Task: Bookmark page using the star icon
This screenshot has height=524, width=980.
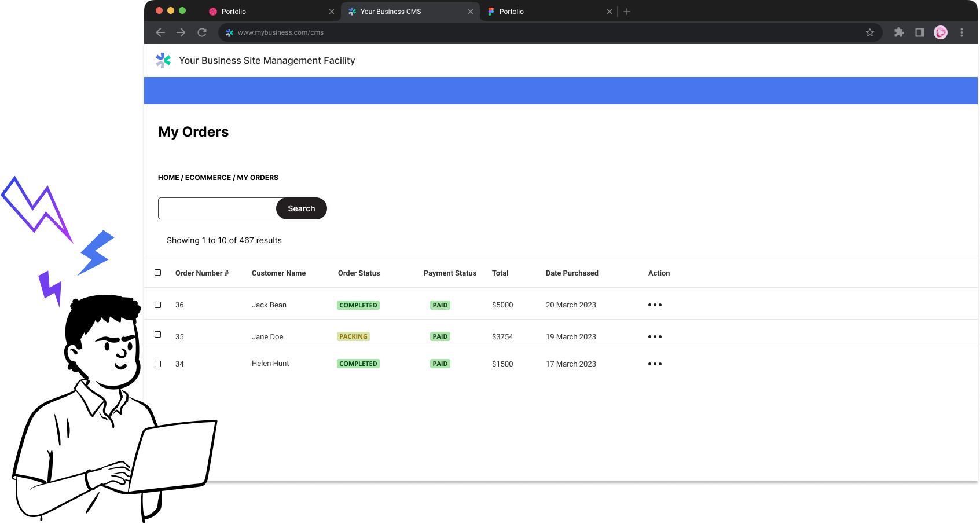Action: [869, 32]
